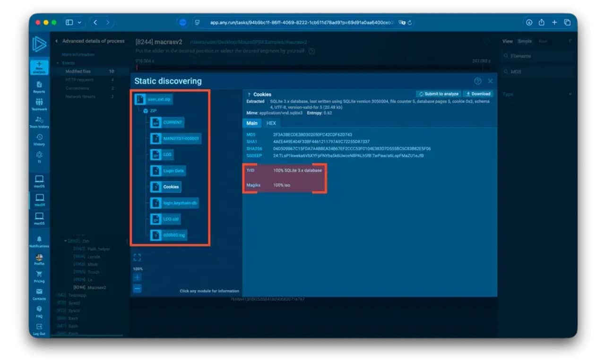Open your analysis History
Screen dimensions: 605x364
coord(40,139)
